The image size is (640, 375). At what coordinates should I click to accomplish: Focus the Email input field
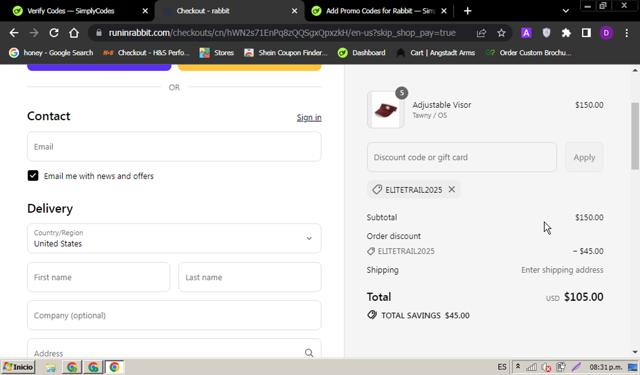(x=174, y=146)
